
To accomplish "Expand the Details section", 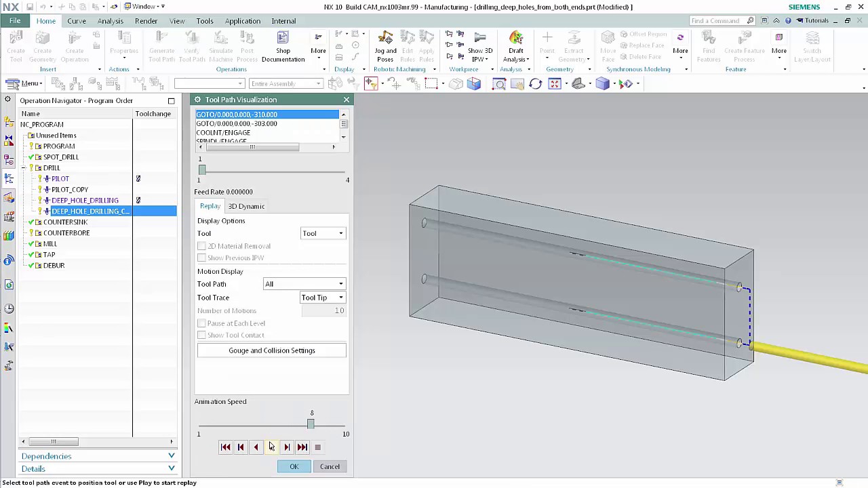I will (98, 469).
